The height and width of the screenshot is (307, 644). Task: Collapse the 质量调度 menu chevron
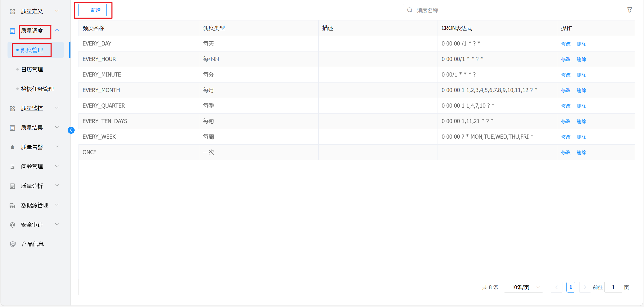tap(57, 30)
